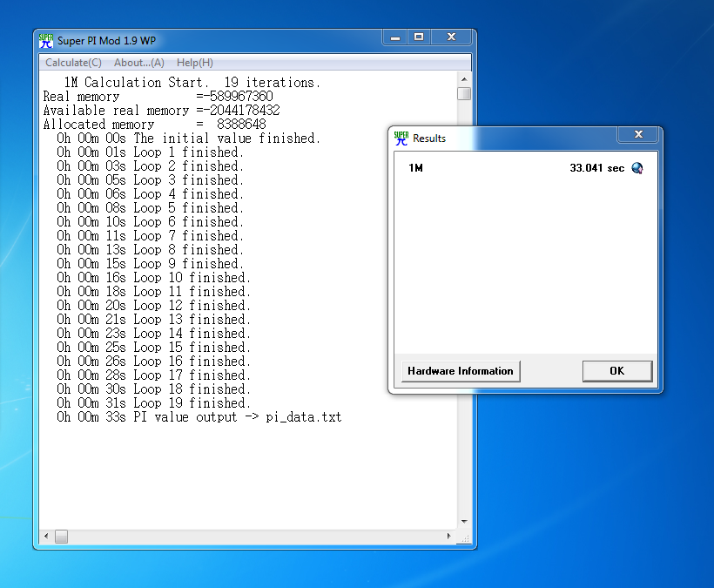The height and width of the screenshot is (588, 714).
Task: Click the Results dialog title text
Action: click(x=429, y=138)
